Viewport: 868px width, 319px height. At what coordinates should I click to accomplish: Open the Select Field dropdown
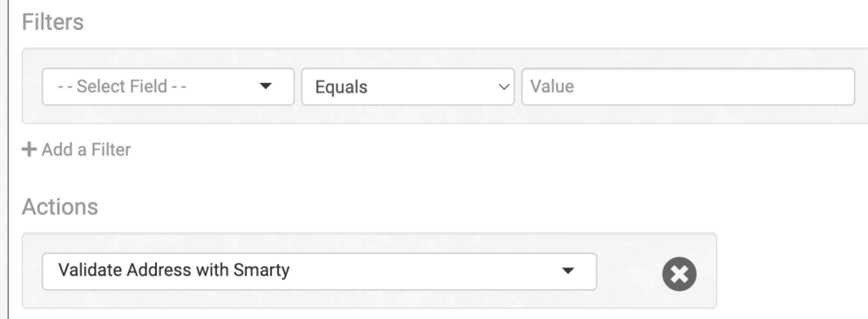(169, 87)
